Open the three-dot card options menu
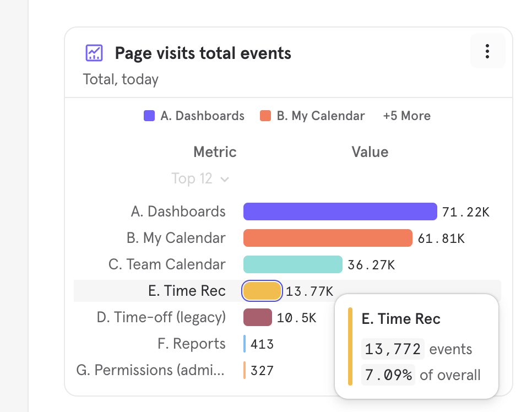 487,51
